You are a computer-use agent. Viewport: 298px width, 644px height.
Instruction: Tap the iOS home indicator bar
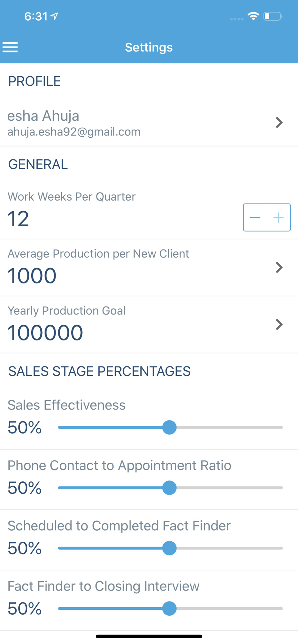pos(149,636)
